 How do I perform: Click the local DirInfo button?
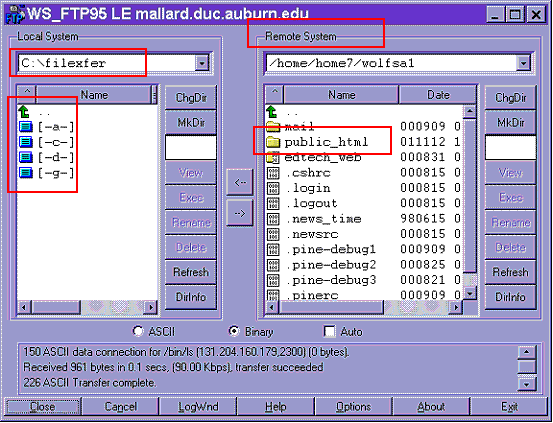click(191, 297)
